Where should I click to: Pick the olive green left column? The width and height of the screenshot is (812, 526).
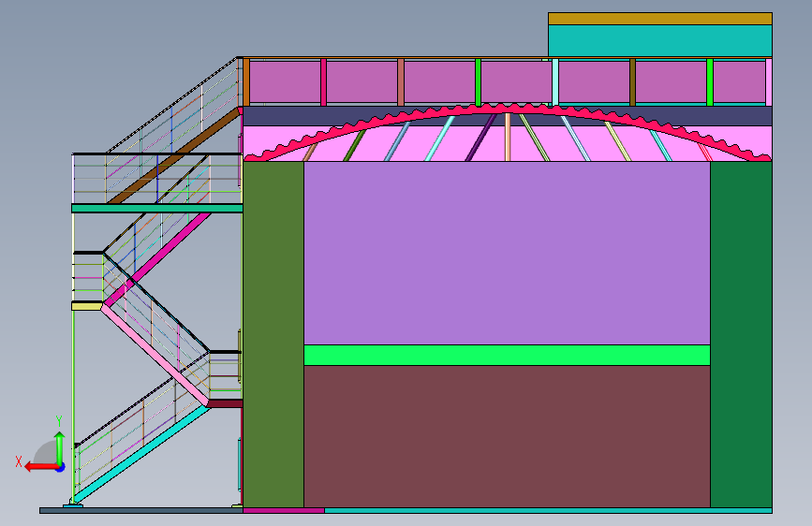click(273, 334)
